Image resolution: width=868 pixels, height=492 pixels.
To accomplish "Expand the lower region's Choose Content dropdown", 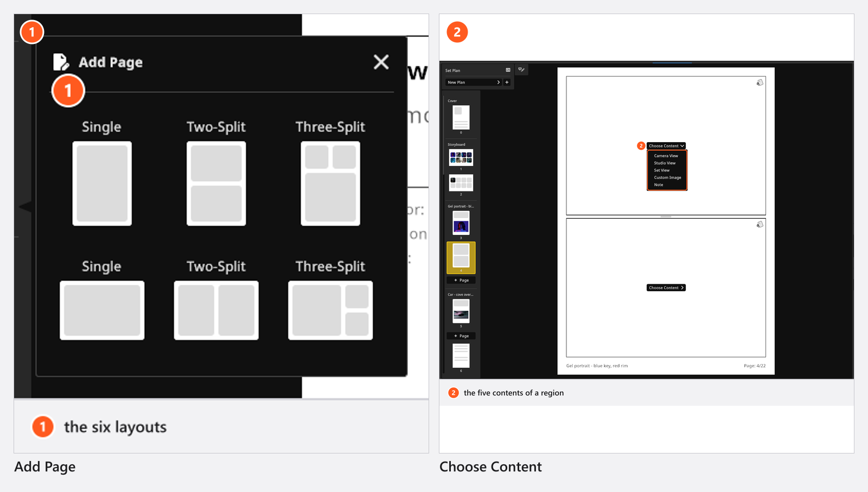I will pos(666,287).
